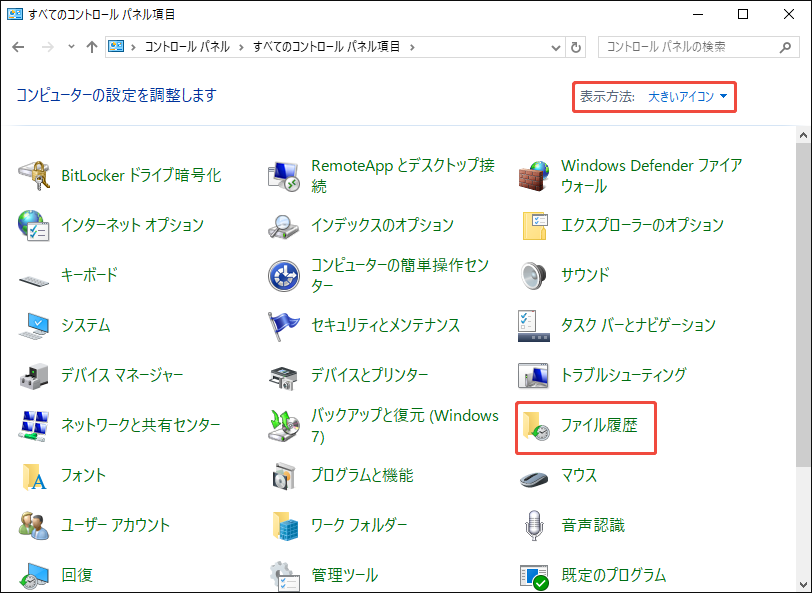Go back with the back arrow
Screen dimensions: 812x593
tap(18, 47)
